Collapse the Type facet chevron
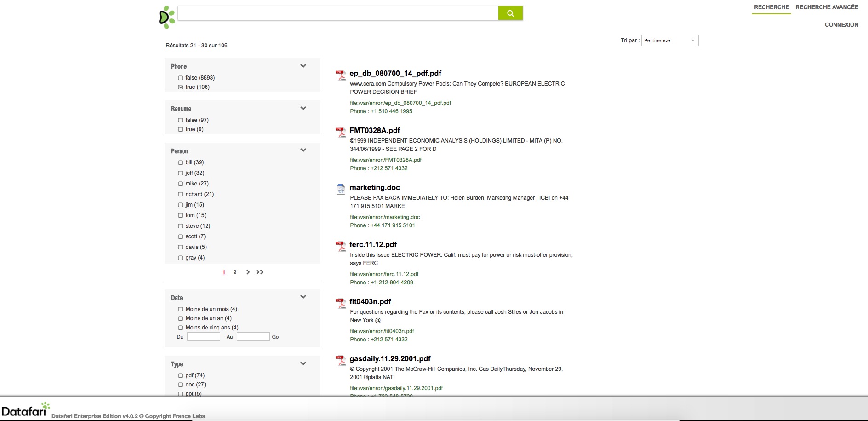The width and height of the screenshot is (868, 421). [303, 364]
